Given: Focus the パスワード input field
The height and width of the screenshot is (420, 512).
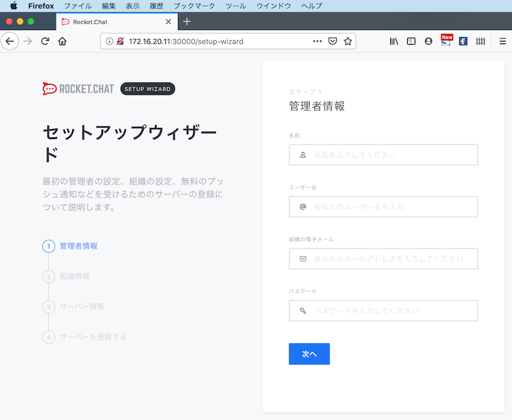Looking at the screenshot, I should click(x=383, y=311).
